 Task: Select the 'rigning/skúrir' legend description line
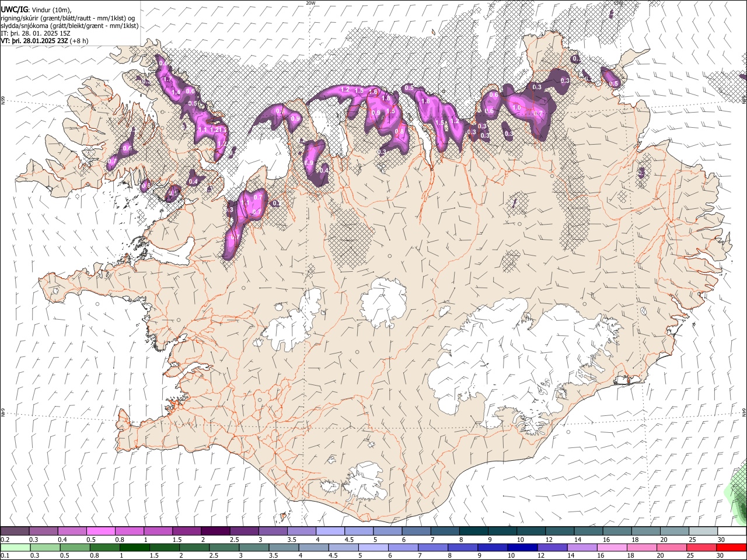(68, 18)
